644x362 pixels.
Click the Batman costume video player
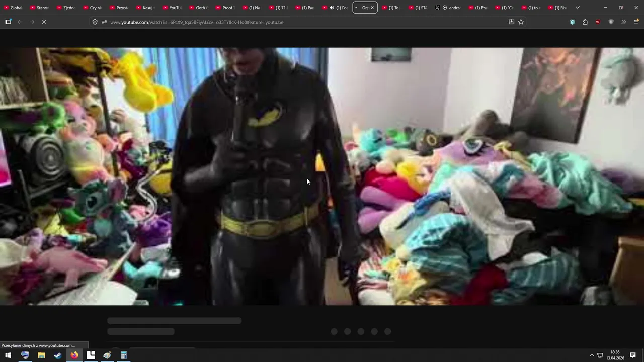pos(322,176)
